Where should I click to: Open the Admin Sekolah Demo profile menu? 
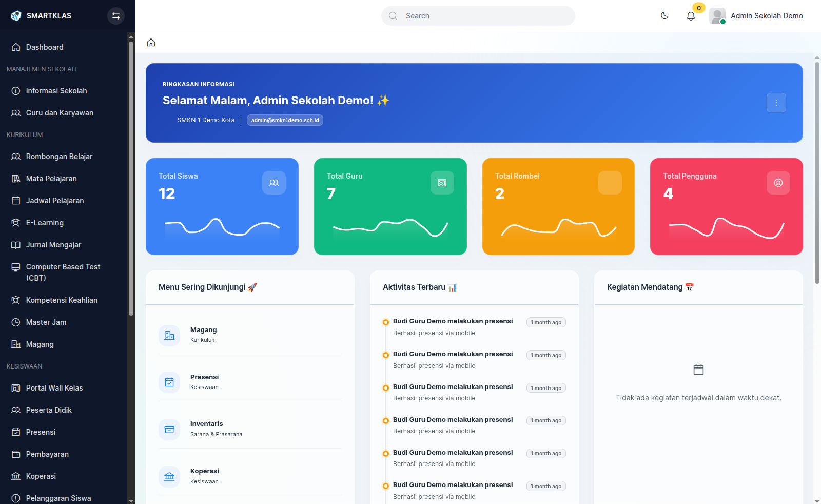[756, 16]
